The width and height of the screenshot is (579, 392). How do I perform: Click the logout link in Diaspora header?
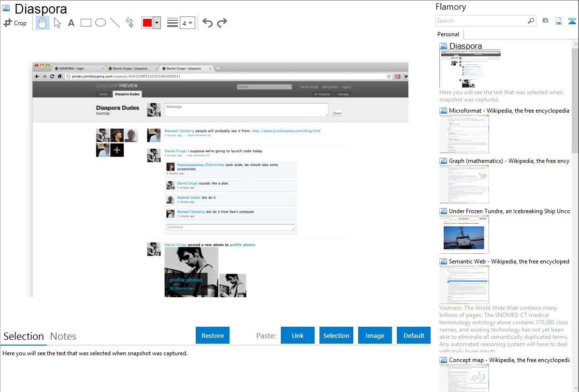(347, 87)
